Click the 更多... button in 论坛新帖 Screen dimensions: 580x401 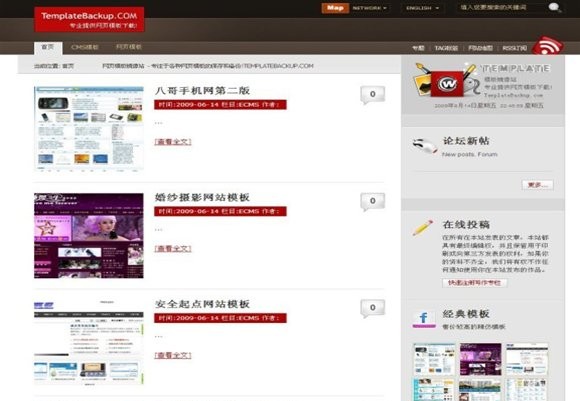[537, 185]
